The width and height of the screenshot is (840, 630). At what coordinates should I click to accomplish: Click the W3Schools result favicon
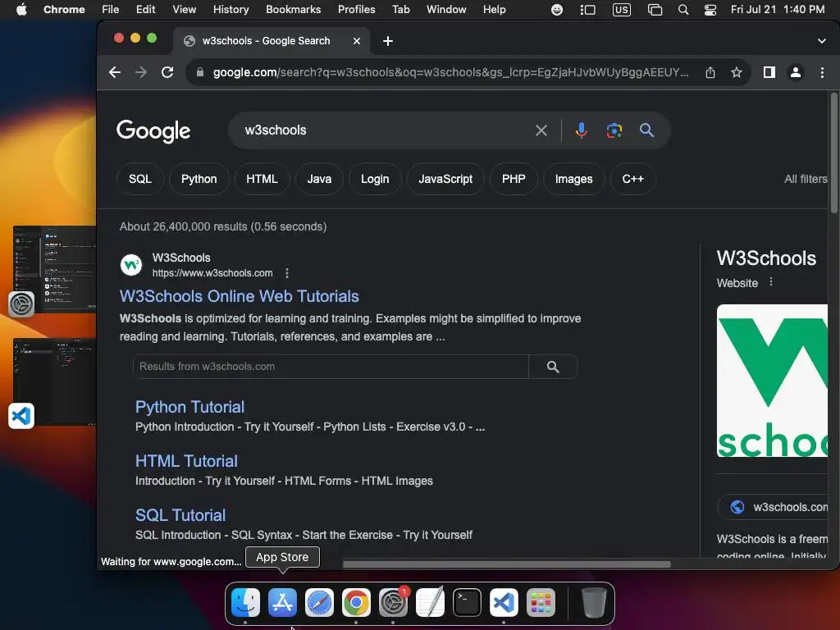coord(131,265)
